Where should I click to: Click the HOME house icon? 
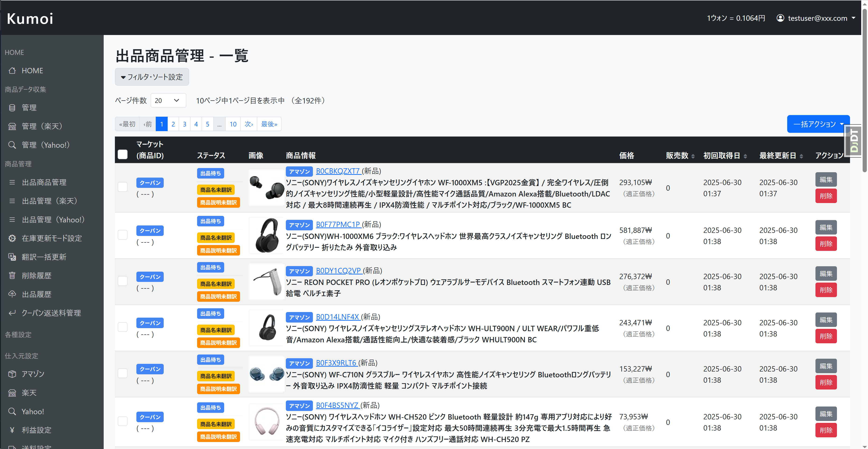(12, 70)
